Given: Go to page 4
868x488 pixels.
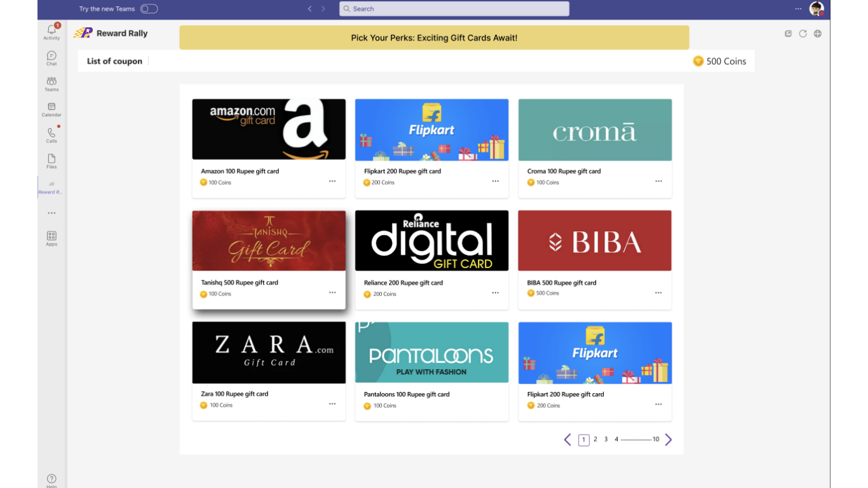Looking at the screenshot, I should pos(616,439).
